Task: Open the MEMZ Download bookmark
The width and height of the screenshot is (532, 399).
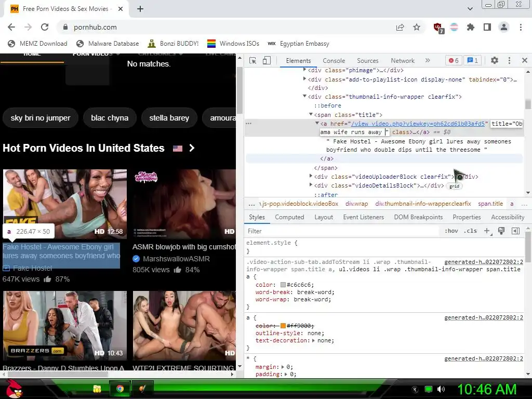Action: point(37,44)
